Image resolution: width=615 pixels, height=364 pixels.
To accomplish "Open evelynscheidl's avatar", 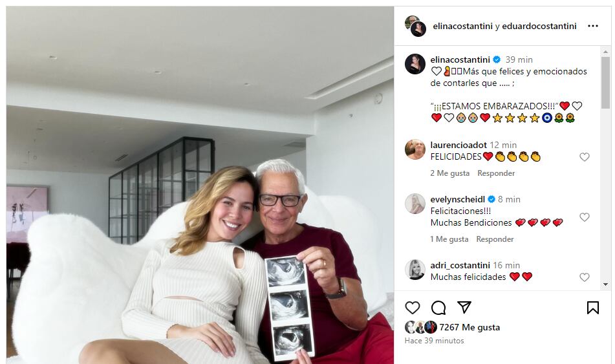I will point(415,204).
